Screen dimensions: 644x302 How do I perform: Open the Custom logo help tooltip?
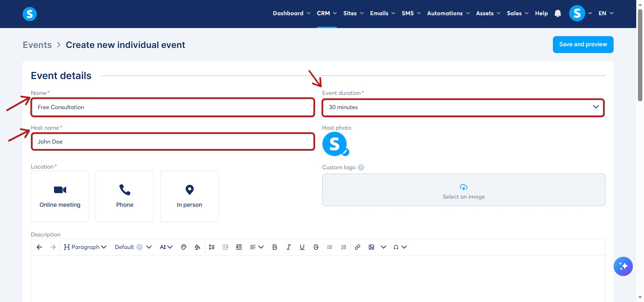click(361, 168)
